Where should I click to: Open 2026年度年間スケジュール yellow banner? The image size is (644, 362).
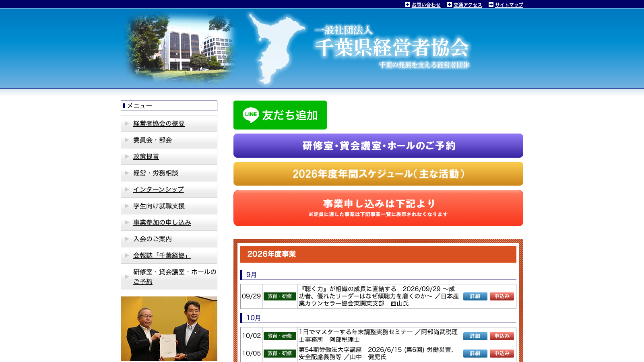coord(378,174)
